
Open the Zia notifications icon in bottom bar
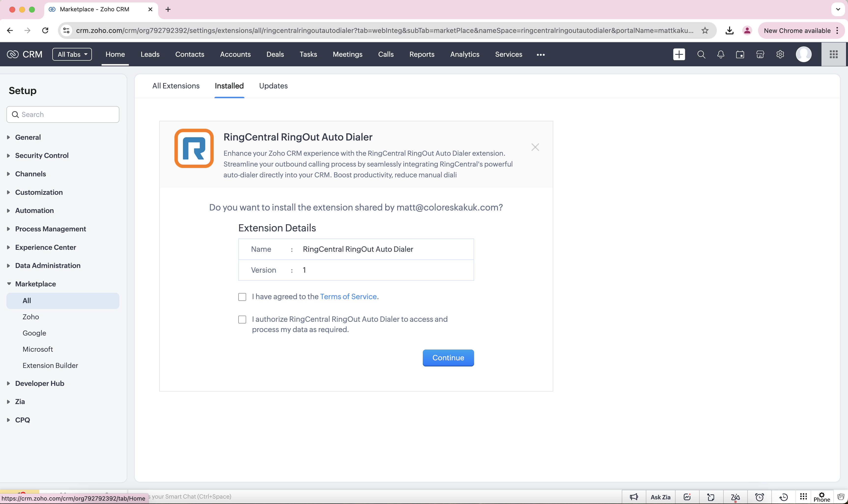click(x=735, y=497)
